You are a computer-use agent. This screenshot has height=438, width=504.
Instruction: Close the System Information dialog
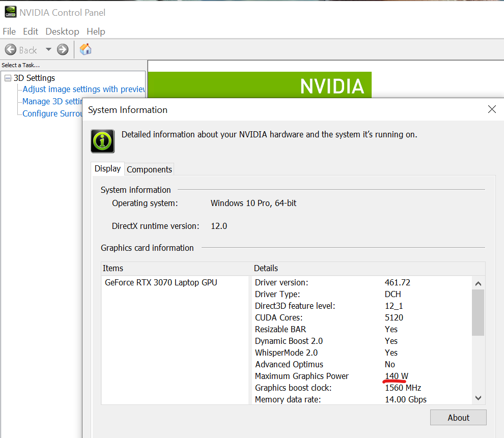click(x=492, y=109)
